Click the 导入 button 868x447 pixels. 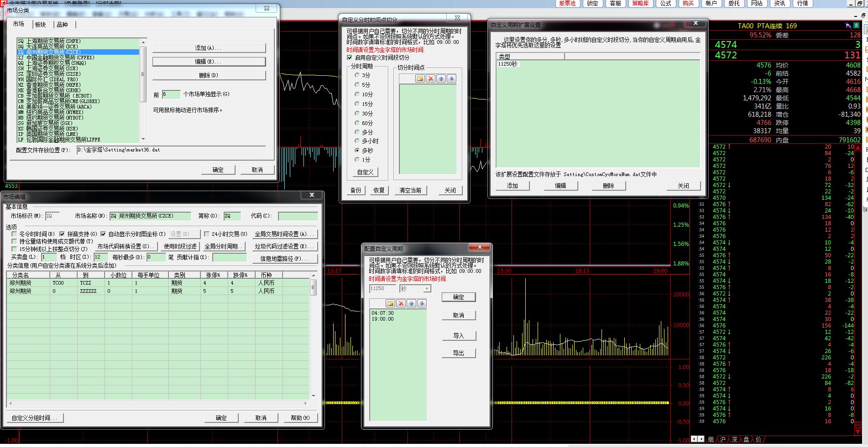[x=458, y=336]
